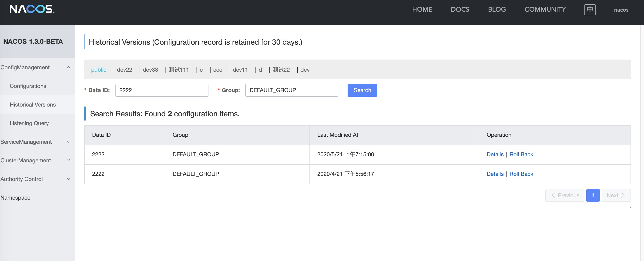Switch to the dev22 namespace
This screenshot has width=644, height=261.
click(x=124, y=70)
